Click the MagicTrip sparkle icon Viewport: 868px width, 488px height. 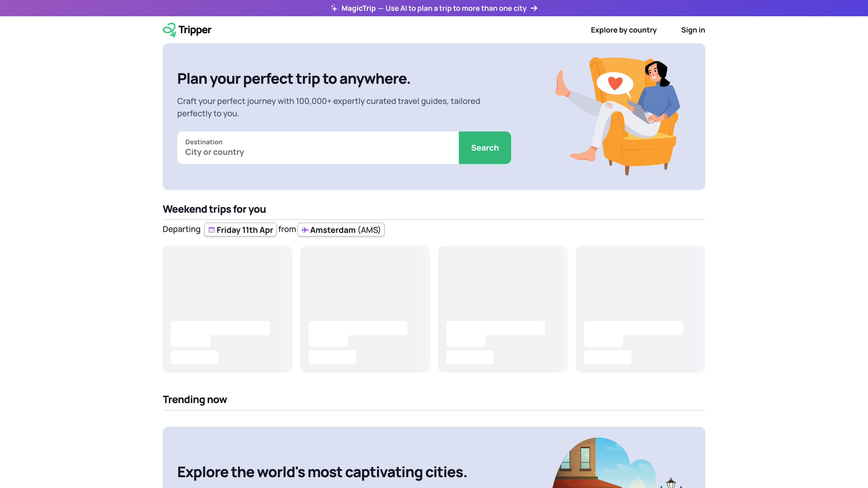click(x=334, y=8)
